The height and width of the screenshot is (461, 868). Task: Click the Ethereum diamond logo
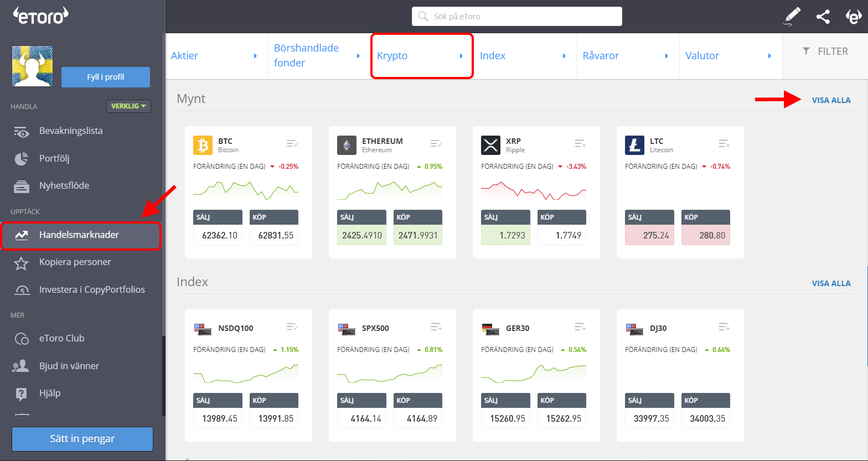pos(347,146)
